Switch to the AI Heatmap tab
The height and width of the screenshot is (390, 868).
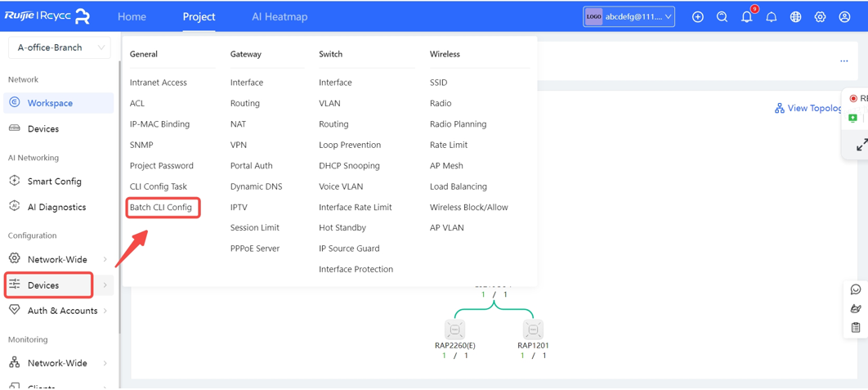tap(280, 16)
